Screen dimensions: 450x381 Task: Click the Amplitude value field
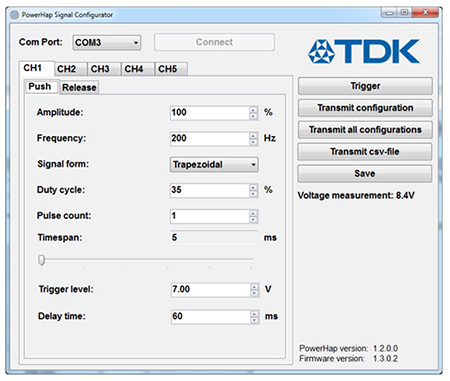pos(209,113)
